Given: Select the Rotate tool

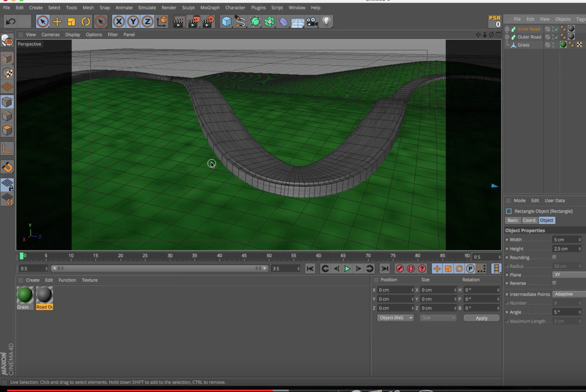Looking at the screenshot, I should 86,21.
